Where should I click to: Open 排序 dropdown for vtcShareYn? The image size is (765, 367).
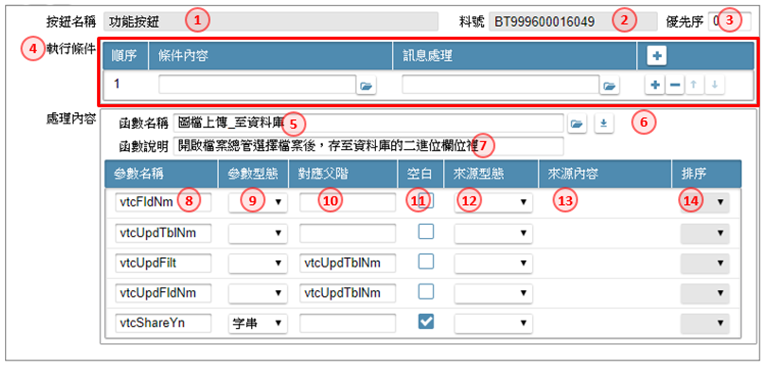[x=705, y=323]
